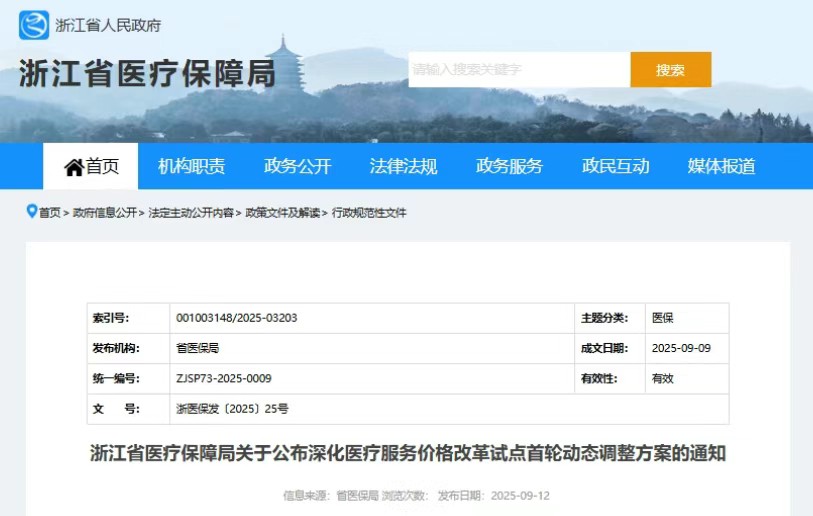Click 首页 in the breadcrumb trail
813x516 pixels.
pyautogui.click(x=50, y=213)
